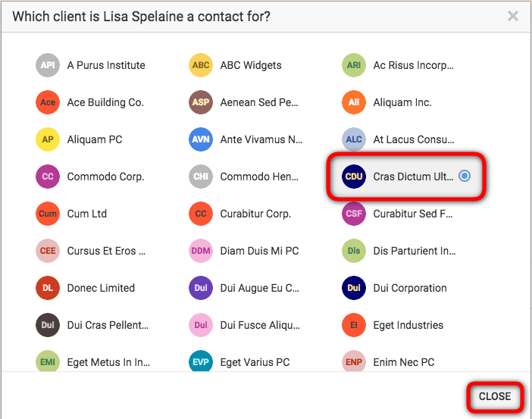Screen dimensions: 532x419
Task: Choose Ace Building Co. client
Action: pyautogui.click(x=105, y=102)
